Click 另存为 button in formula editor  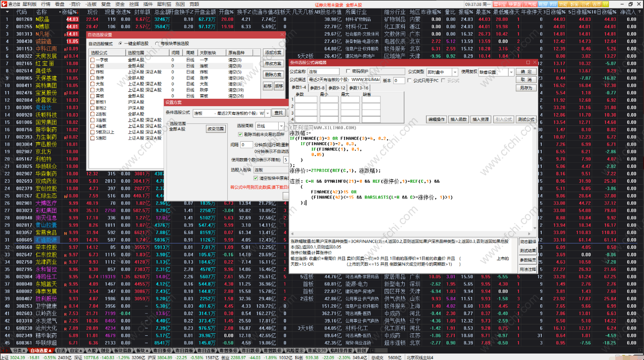coord(526,88)
